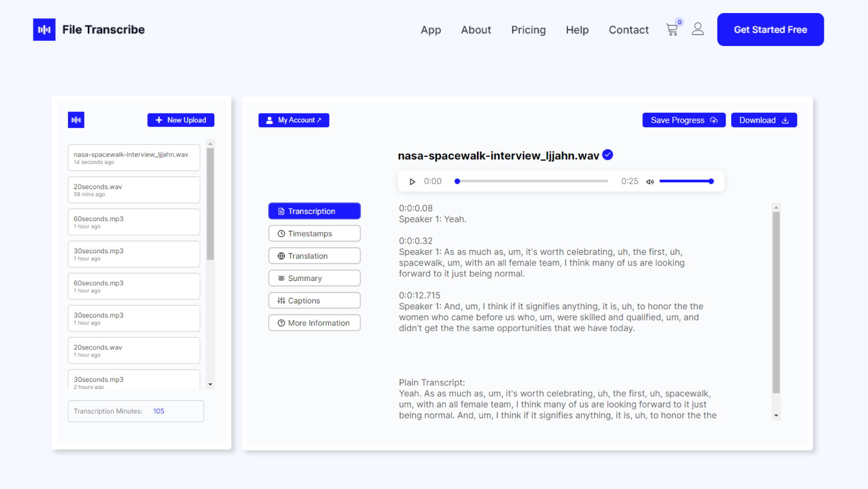
Task: Open the Timestamps view
Action: tap(314, 234)
